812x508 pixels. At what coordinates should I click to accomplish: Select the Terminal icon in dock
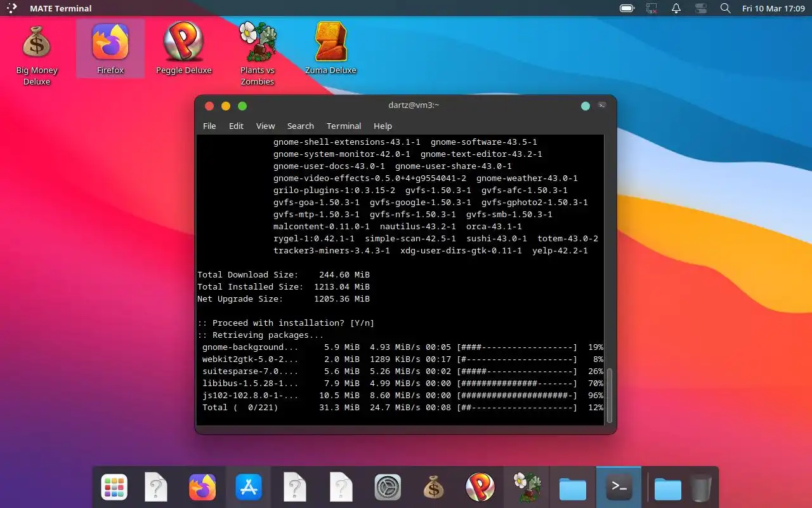tap(619, 488)
